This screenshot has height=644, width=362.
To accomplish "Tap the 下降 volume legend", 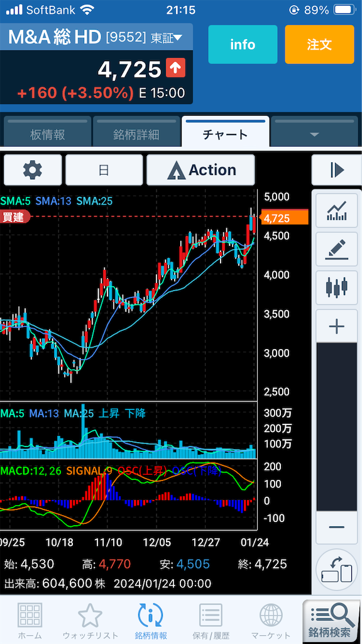I will 135,413.
